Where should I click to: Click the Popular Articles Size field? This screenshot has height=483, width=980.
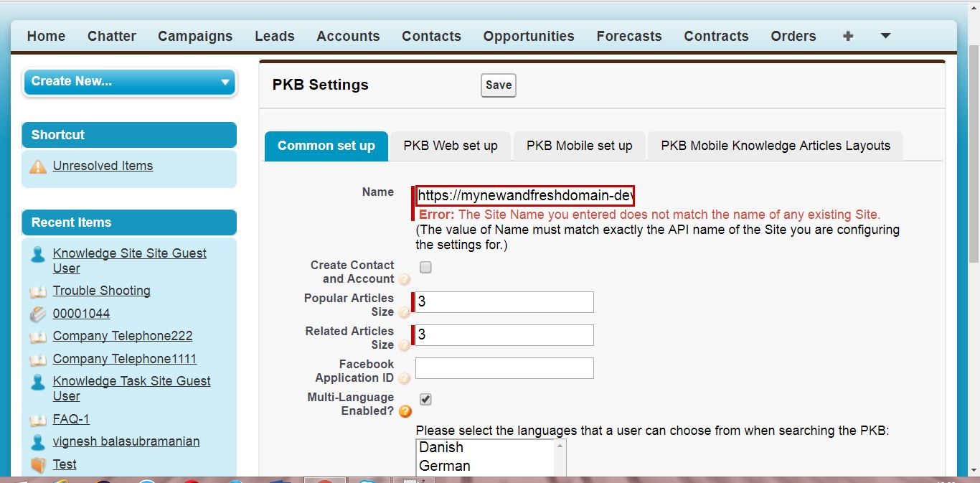pyautogui.click(x=504, y=302)
